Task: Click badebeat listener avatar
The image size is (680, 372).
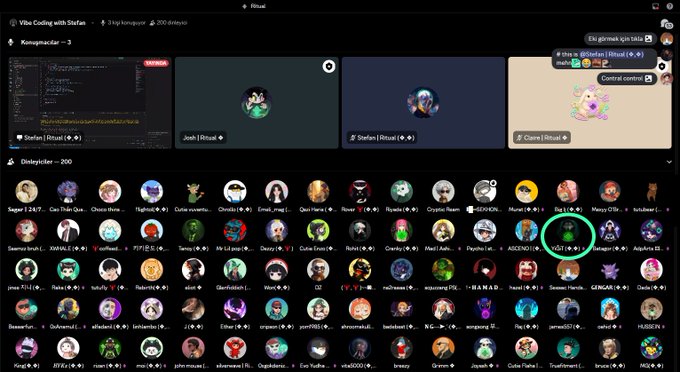Action: click(x=401, y=309)
